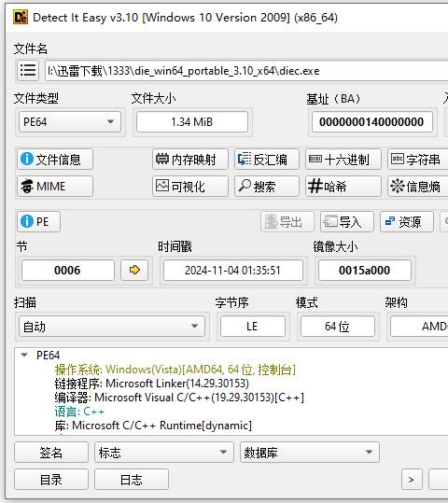This screenshot has height=503, width=448.
Task: Open 十六进制 hex viewer
Action: pos(343,160)
